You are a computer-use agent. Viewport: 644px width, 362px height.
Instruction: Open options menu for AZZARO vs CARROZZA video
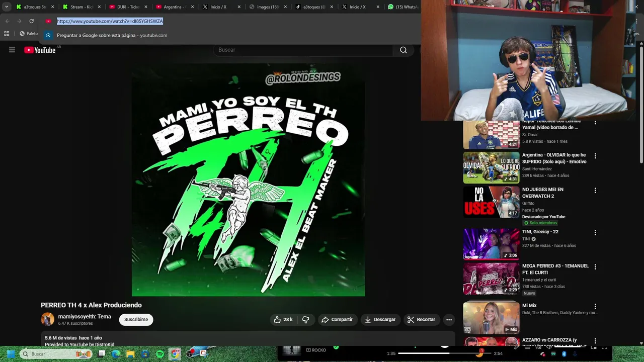click(595, 340)
